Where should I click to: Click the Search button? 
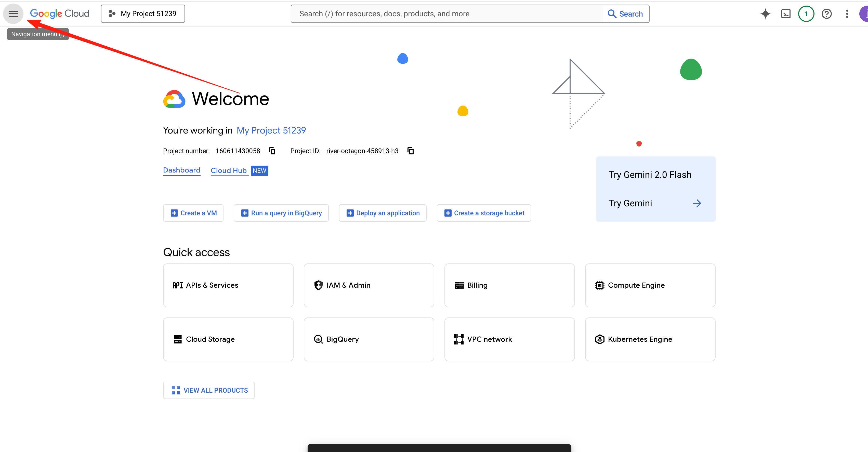click(x=625, y=14)
